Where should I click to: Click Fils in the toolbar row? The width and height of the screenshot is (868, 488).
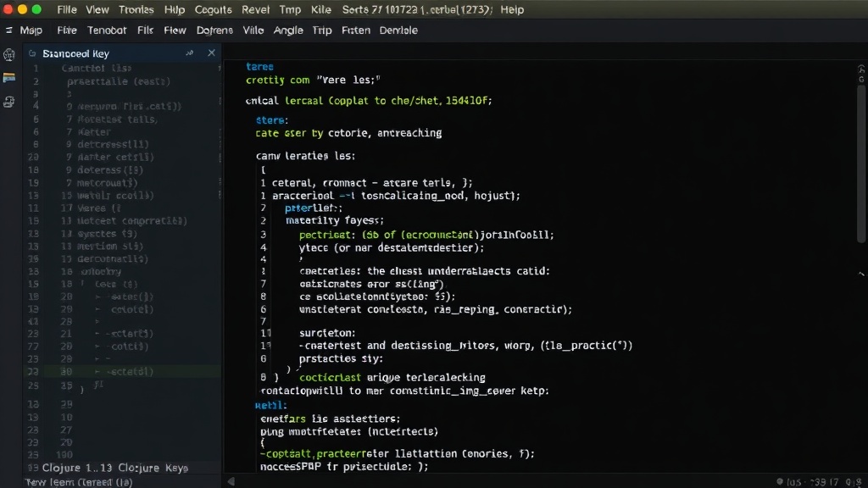coord(145,30)
